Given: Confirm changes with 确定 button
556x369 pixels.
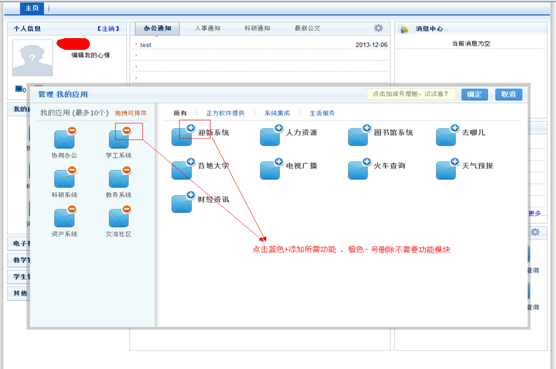Looking at the screenshot, I should 474,94.
